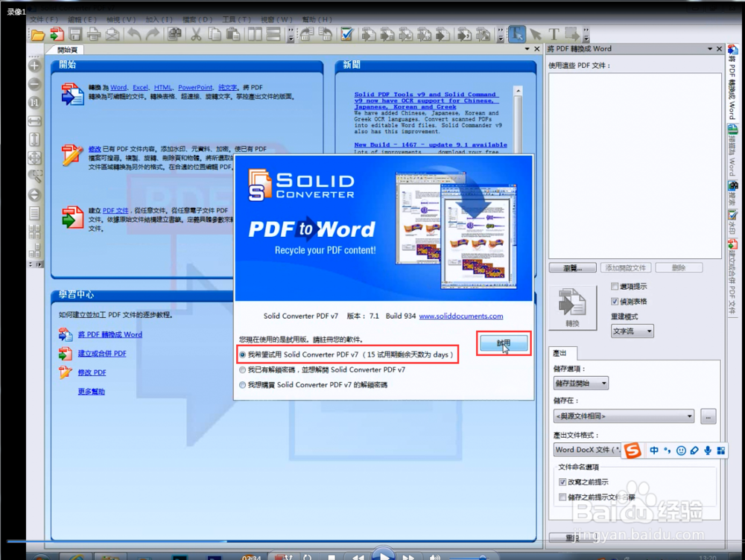Viewport: 745px width, 560px height.
Task: Open the Word DocX output format dropdown
Action: pos(589,450)
